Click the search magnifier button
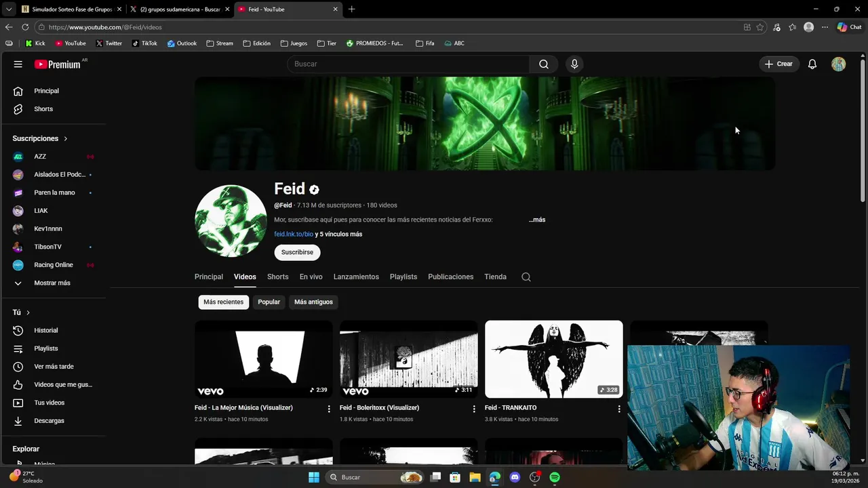Image resolution: width=868 pixels, height=488 pixels. (544, 64)
